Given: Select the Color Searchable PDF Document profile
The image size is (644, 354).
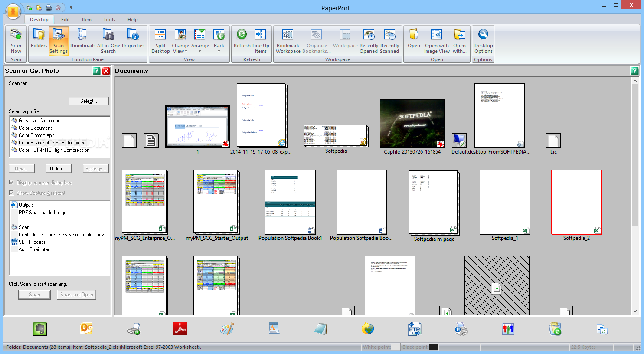Looking at the screenshot, I should coord(52,143).
